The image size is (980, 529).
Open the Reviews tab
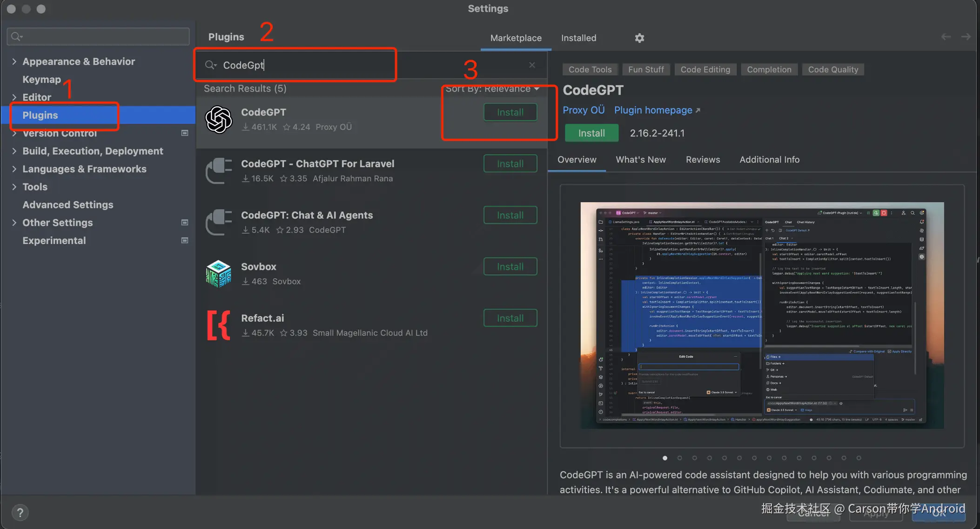703,160
